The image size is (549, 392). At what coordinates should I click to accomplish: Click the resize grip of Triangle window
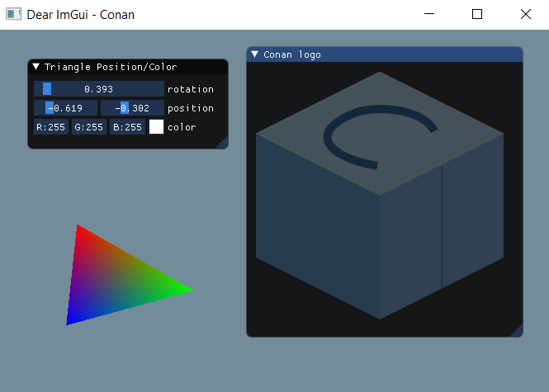[222, 143]
